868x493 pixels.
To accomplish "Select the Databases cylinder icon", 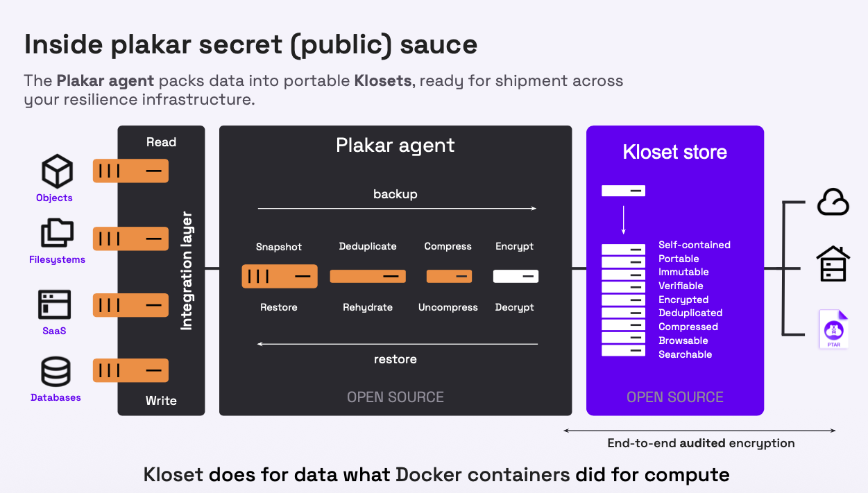I will (x=56, y=372).
